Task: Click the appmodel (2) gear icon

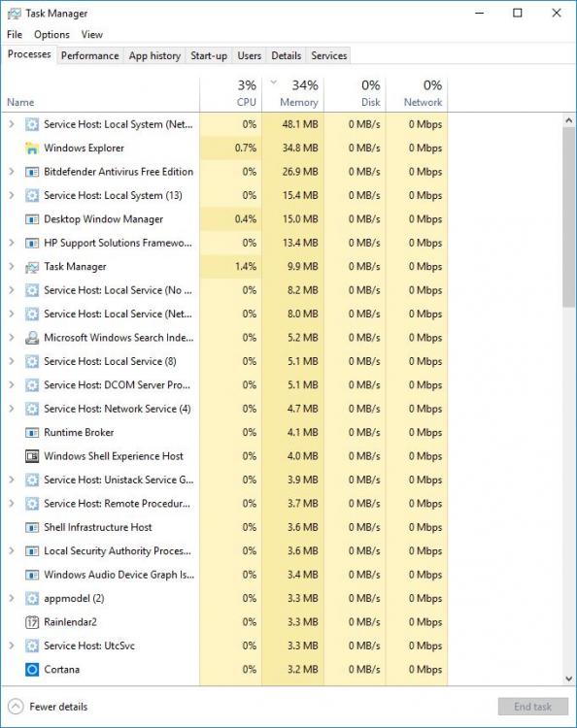Action: click(32, 599)
